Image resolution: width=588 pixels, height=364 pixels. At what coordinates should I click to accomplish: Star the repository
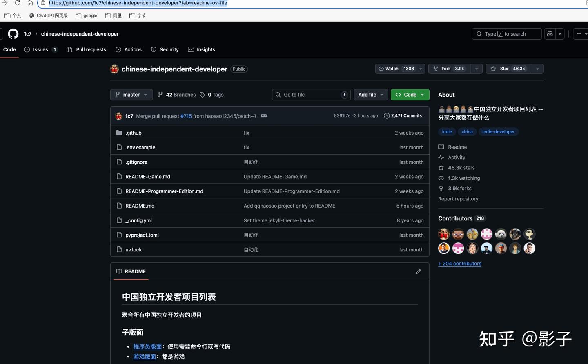(508, 69)
